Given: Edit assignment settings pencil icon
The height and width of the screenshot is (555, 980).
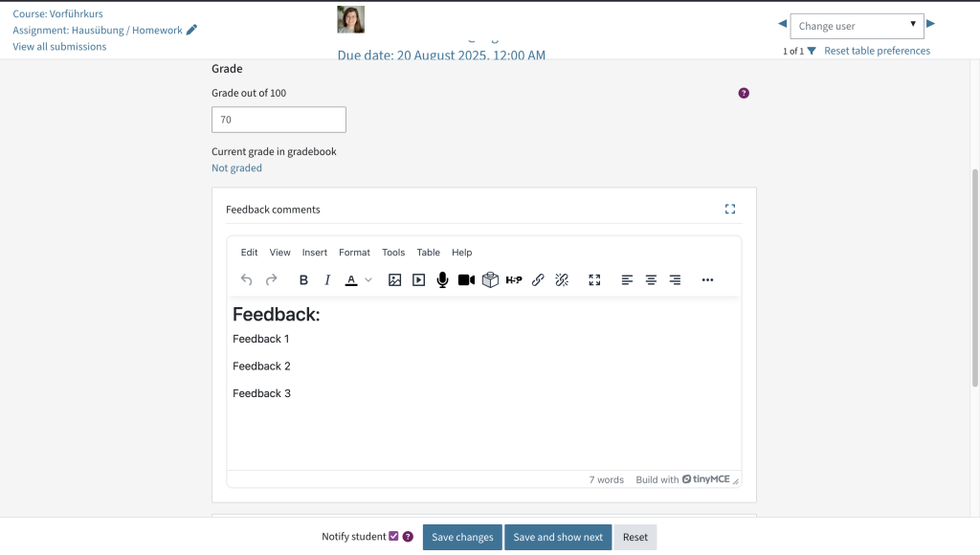Looking at the screenshot, I should pyautogui.click(x=191, y=30).
